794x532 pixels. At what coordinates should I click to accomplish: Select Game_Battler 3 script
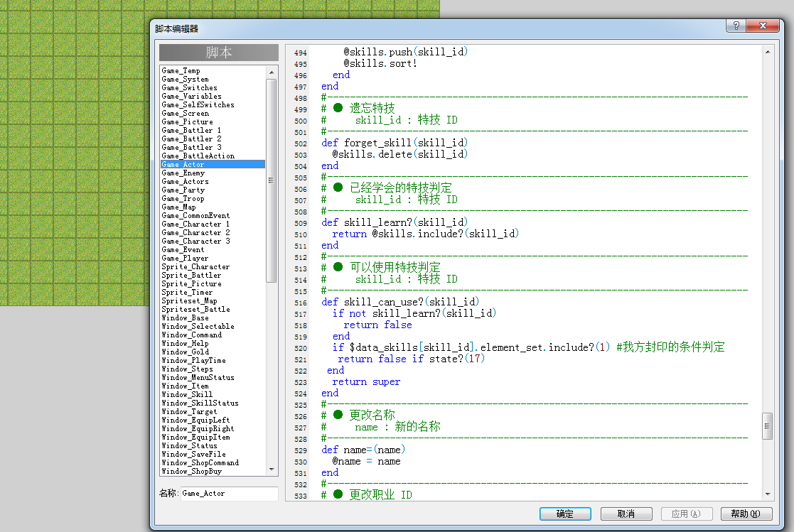[213, 147]
